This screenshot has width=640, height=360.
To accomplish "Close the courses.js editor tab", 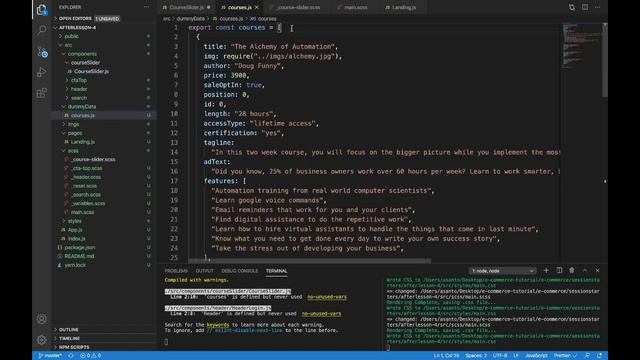I will click(x=257, y=7).
